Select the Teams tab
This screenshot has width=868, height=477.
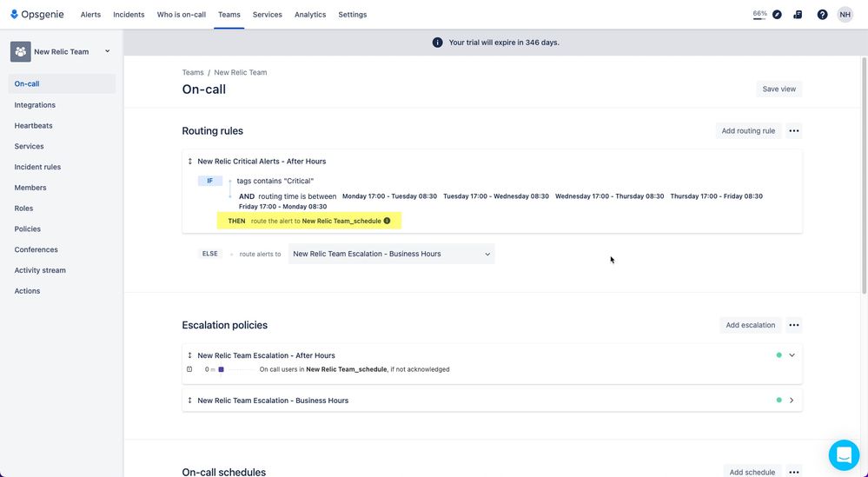point(229,15)
